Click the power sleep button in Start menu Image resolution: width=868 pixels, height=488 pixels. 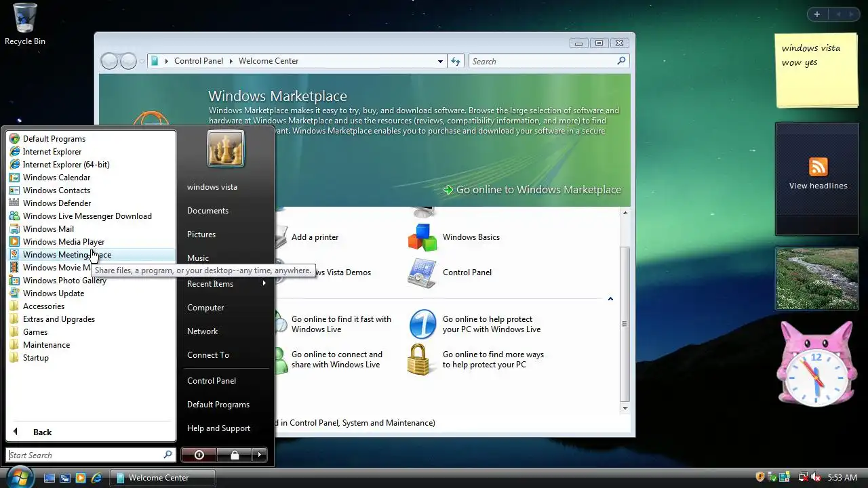pyautogui.click(x=199, y=455)
